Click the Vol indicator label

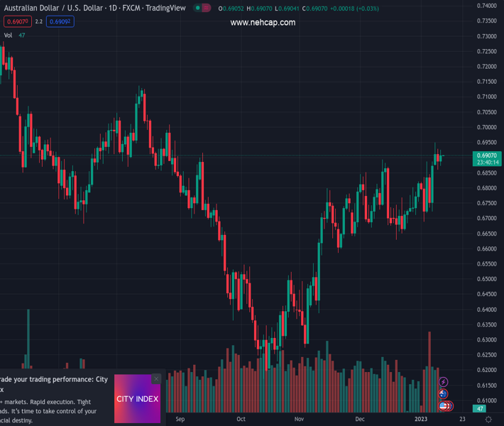pyautogui.click(x=9, y=35)
